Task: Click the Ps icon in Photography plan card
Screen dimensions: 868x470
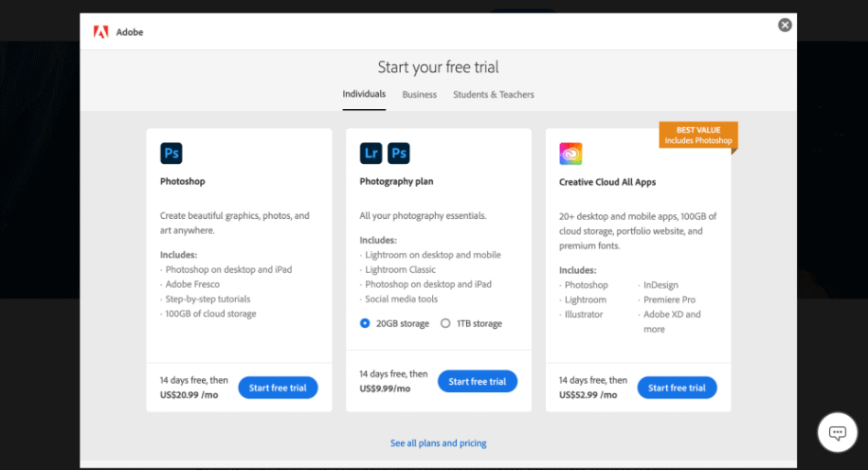Action: (x=399, y=154)
